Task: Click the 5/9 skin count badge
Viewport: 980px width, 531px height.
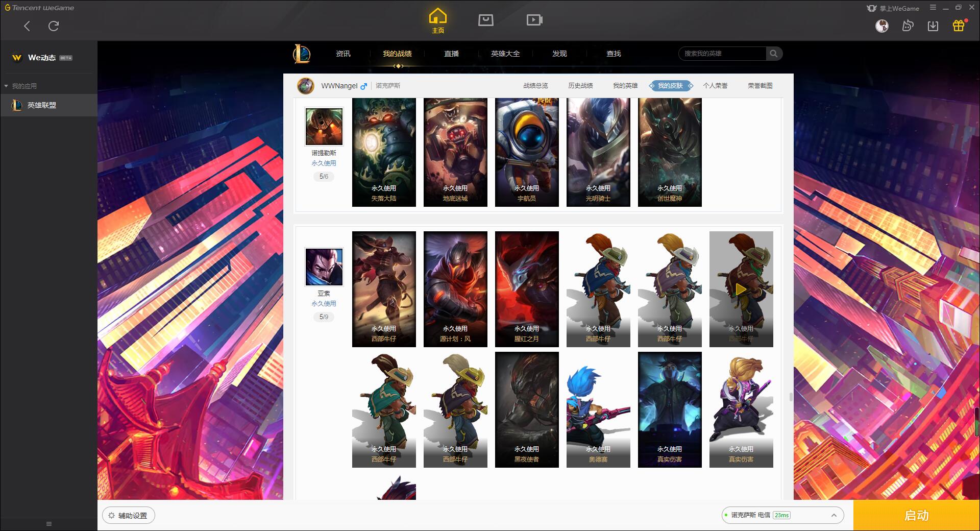Action: point(324,317)
